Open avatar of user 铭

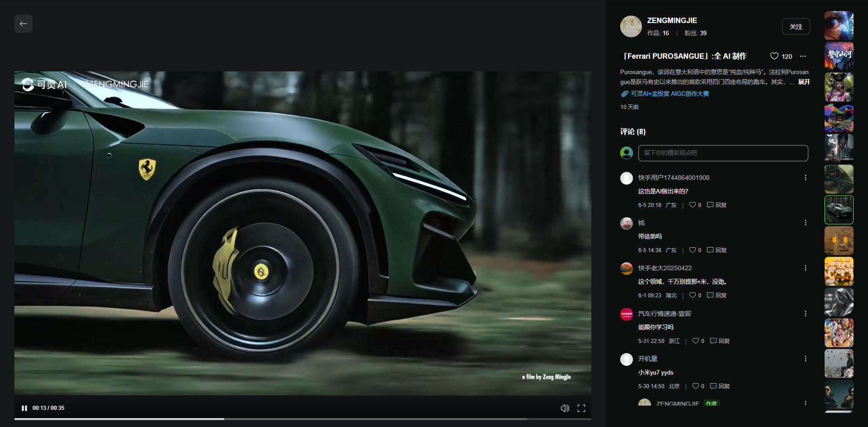(627, 223)
